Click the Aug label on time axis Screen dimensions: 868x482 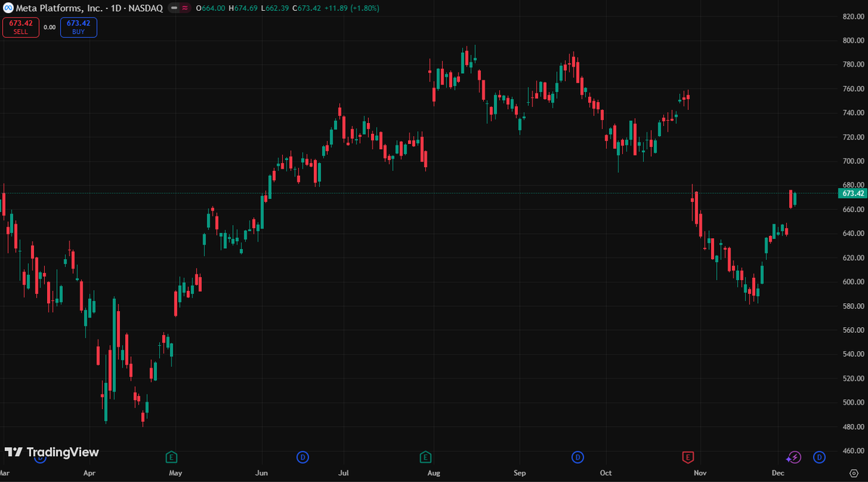tap(433, 473)
